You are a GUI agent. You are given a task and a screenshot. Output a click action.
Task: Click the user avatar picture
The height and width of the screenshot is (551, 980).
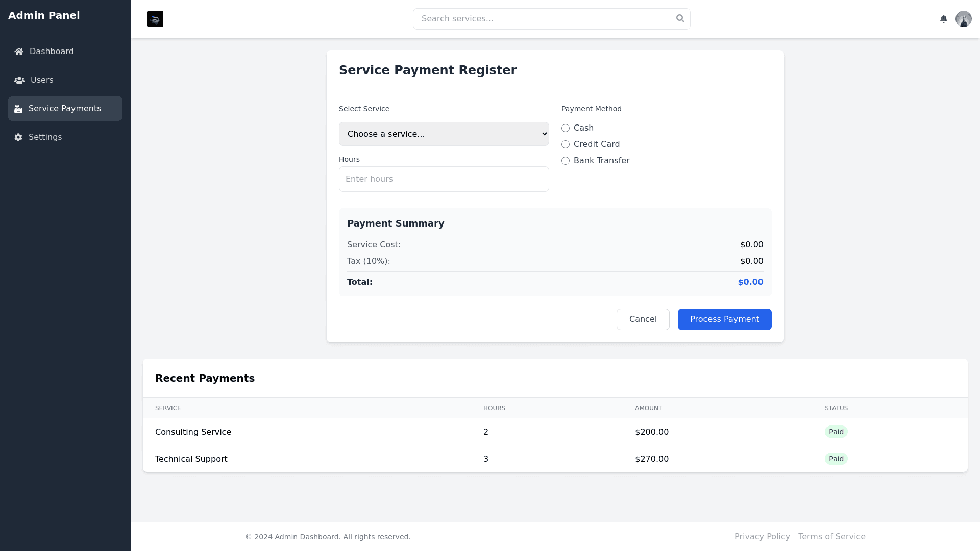963,19
